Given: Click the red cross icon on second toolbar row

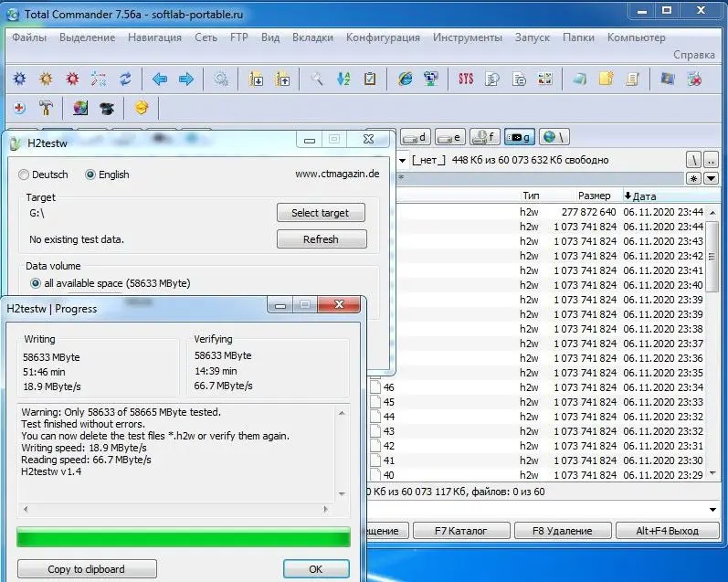Looking at the screenshot, I should 19,108.
